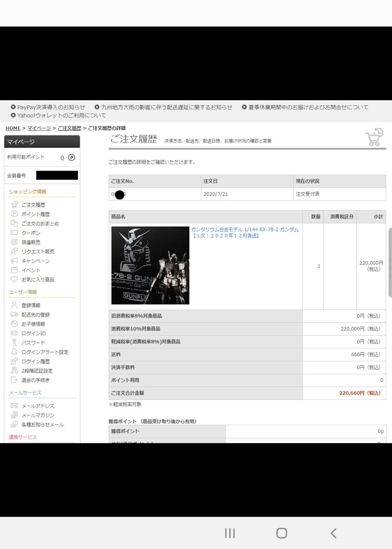Click the icon beside リクエスト販売
Viewport: 392px width, 549px height.
(14, 251)
